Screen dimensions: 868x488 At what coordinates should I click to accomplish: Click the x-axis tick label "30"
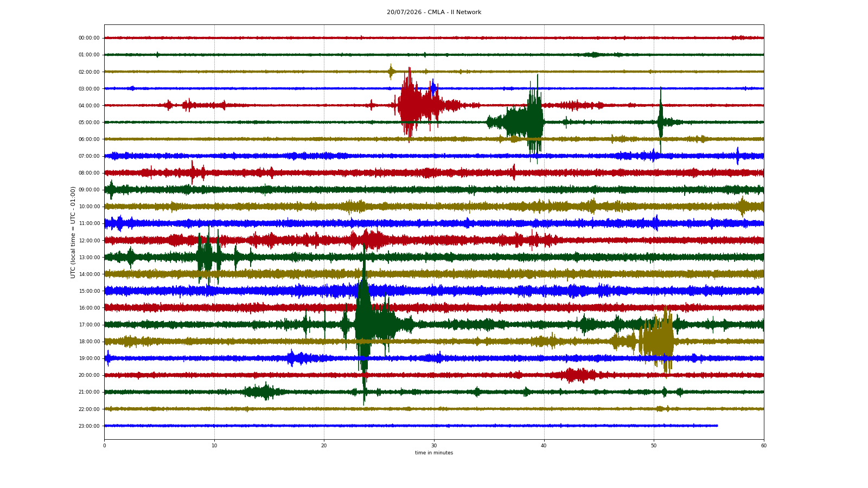[434, 446]
